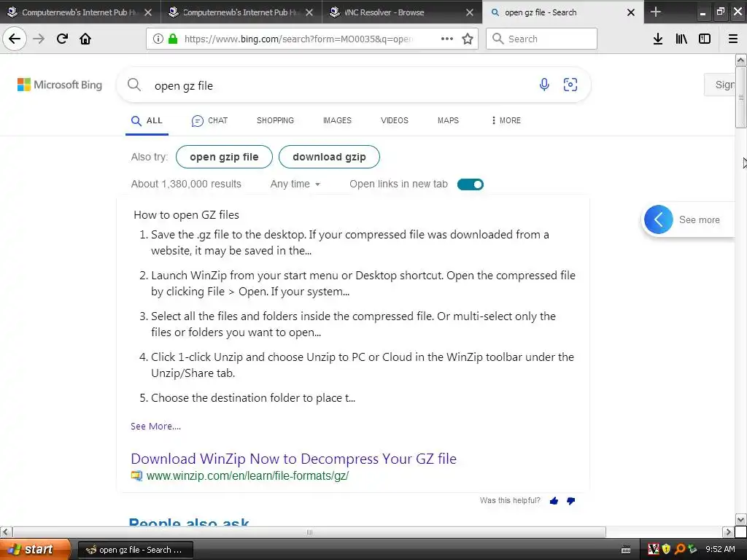Click the Firefox Search box
The width and height of the screenshot is (747, 560).
point(541,39)
